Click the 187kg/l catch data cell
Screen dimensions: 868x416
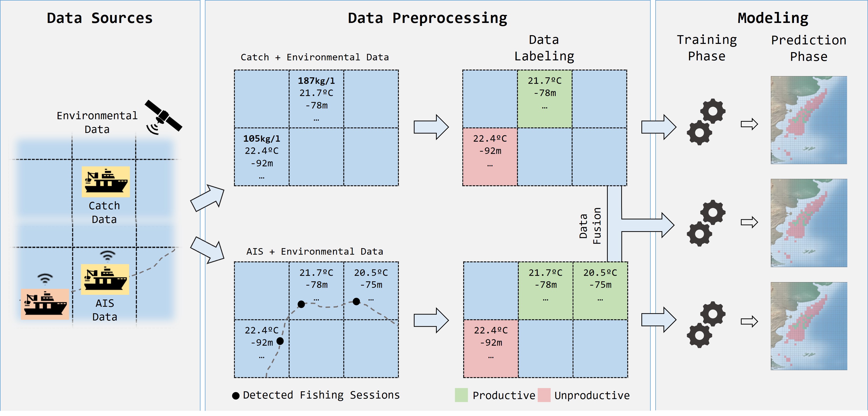[x=316, y=99]
